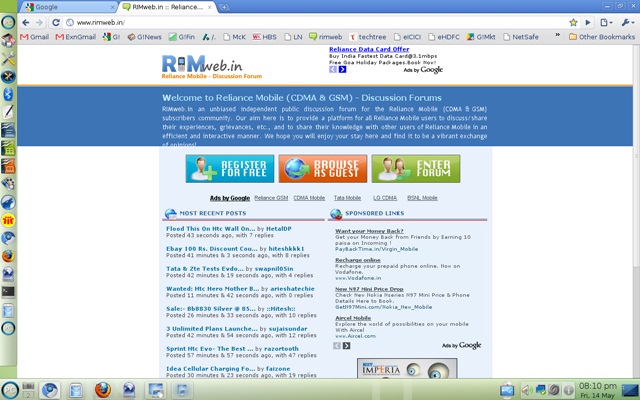Open the Reliance Data Card Offer ad
Screen dimensions: 640x400
pos(369,49)
